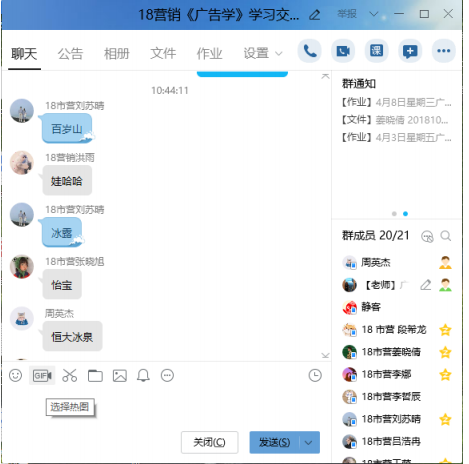Open the 作业 tab
469x464 pixels.
click(209, 53)
